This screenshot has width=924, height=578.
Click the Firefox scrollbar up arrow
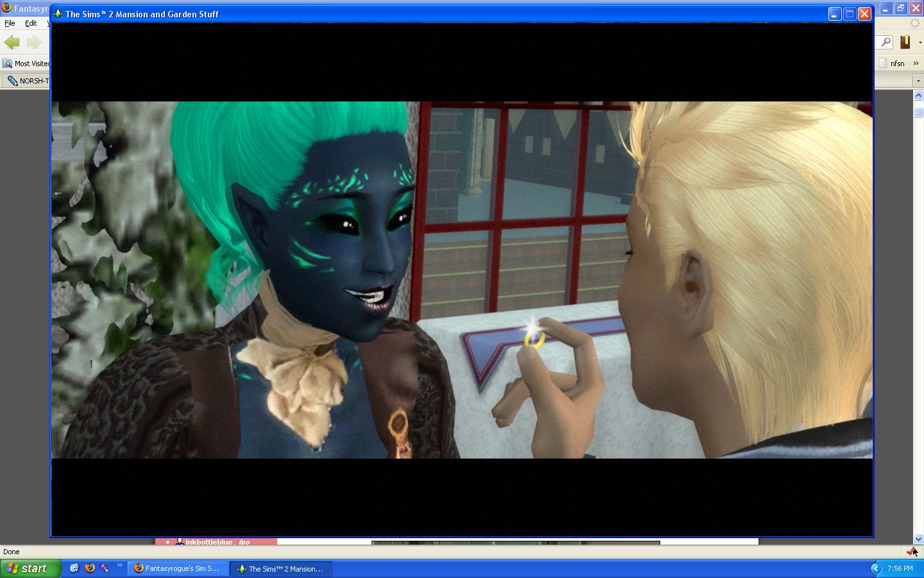pyautogui.click(x=918, y=96)
